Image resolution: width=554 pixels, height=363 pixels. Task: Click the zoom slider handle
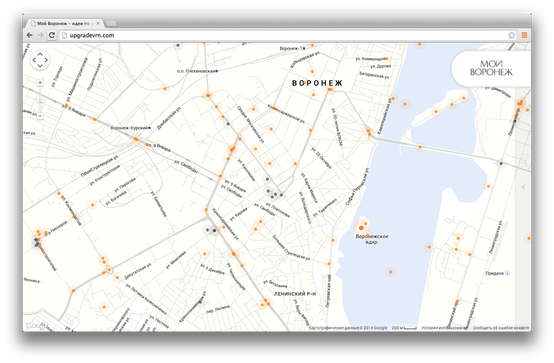tap(40, 100)
